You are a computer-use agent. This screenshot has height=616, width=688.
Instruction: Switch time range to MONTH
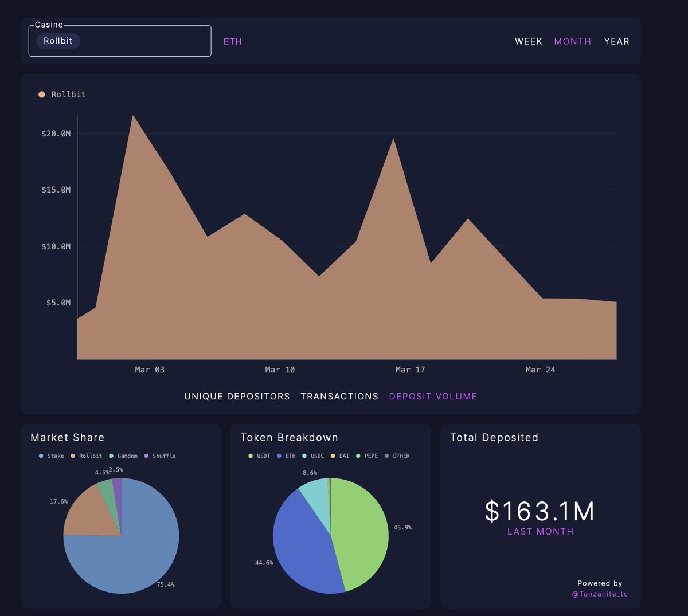573,41
